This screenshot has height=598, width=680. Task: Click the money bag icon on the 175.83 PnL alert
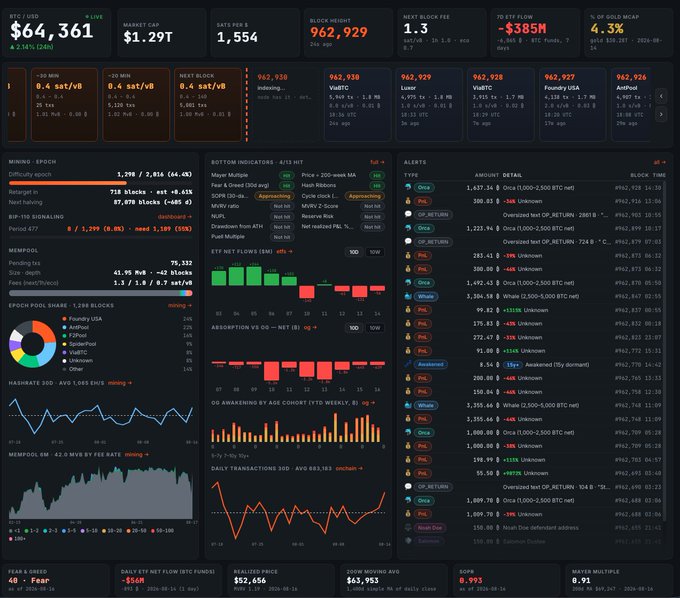point(408,323)
